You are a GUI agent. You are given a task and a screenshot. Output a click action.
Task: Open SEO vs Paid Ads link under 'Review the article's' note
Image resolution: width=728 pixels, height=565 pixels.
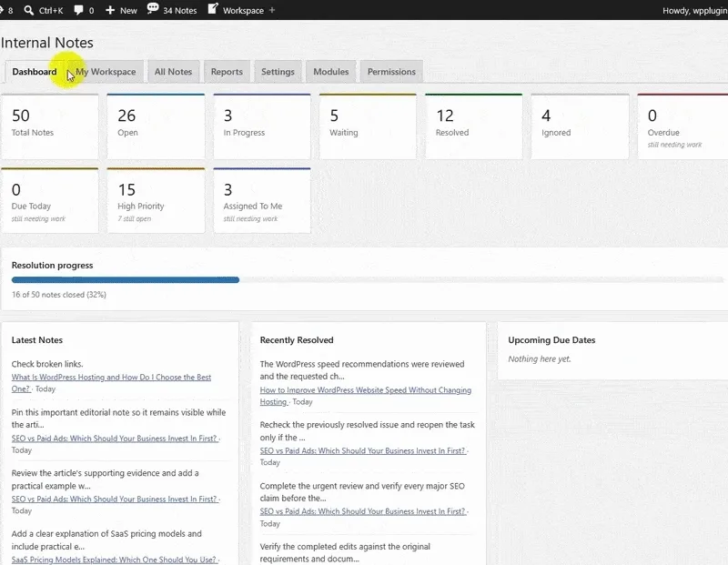pyautogui.click(x=115, y=499)
